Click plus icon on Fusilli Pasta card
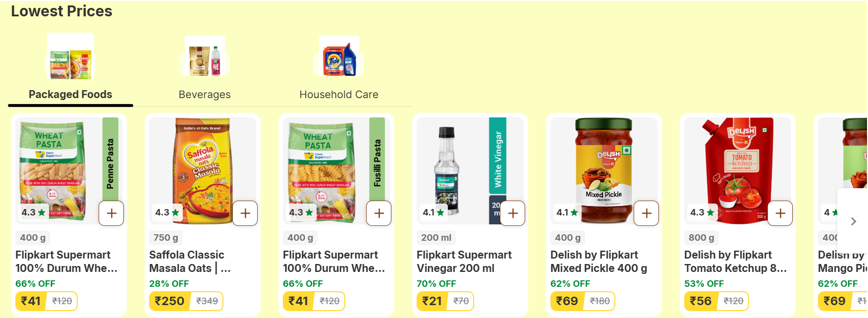The image size is (868, 318). 379,213
